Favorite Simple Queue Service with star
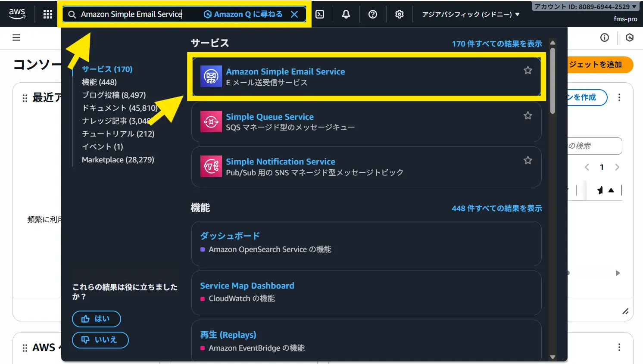This screenshot has width=643, height=364. click(528, 115)
